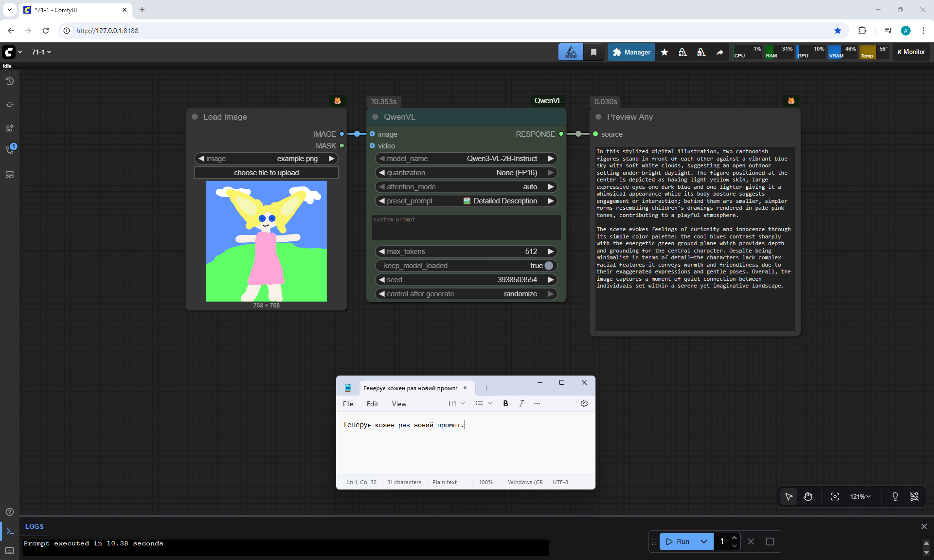Open the queue history icon in left sidebar
This screenshot has height=560, width=934.
pyautogui.click(x=9, y=81)
